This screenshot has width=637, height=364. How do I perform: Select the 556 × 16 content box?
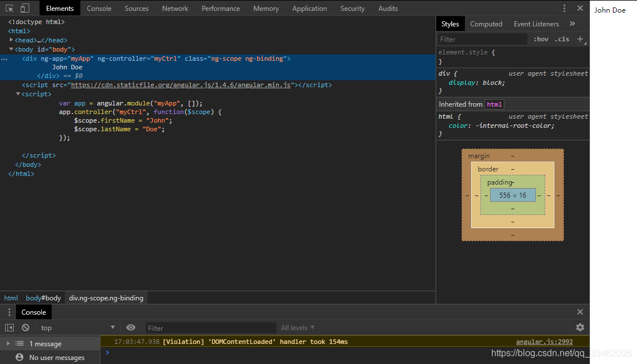(x=512, y=195)
